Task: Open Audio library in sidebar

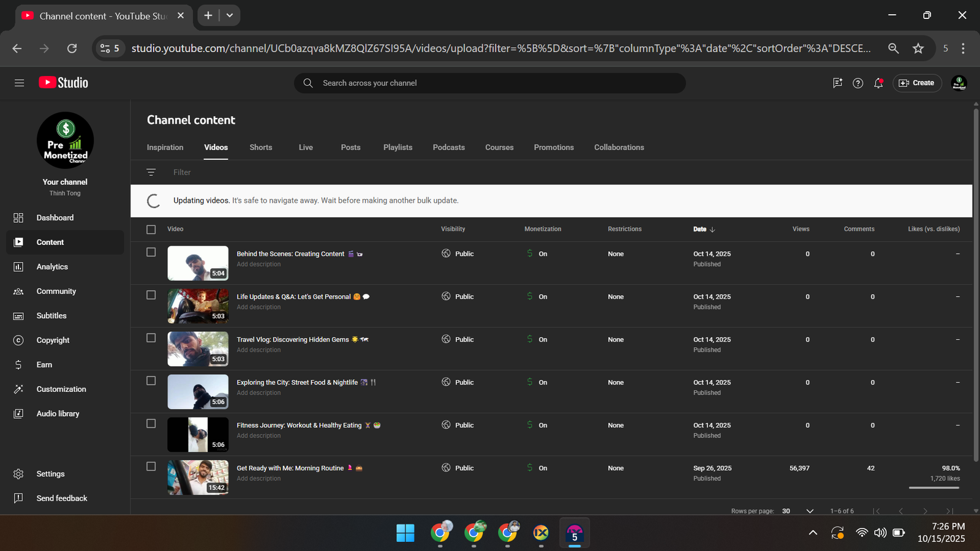Action: tap(58, 414)
